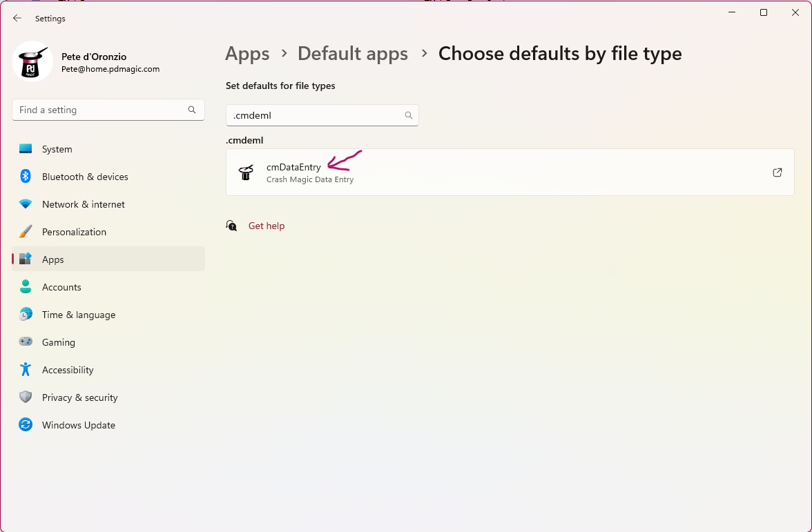
Task: Click the Network wifi icon
Action: (x=26, y=204)
